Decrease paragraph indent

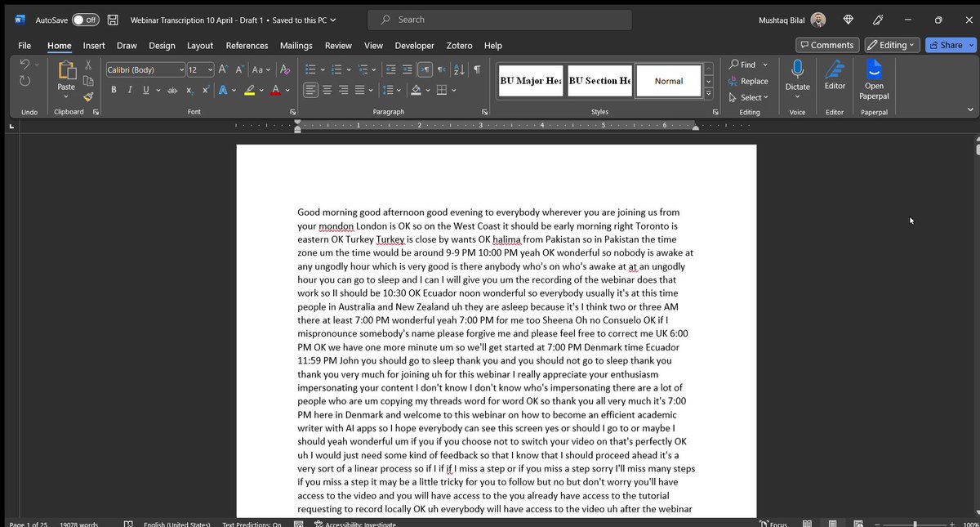click(x=391, y=70)
